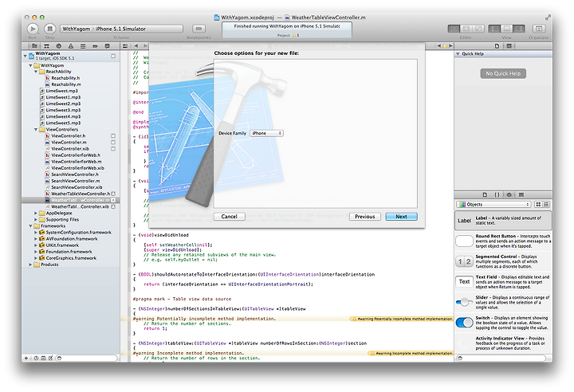Show the Breakpoint navigator
Viewport: 574px width, 392px height.
point(95,46)
